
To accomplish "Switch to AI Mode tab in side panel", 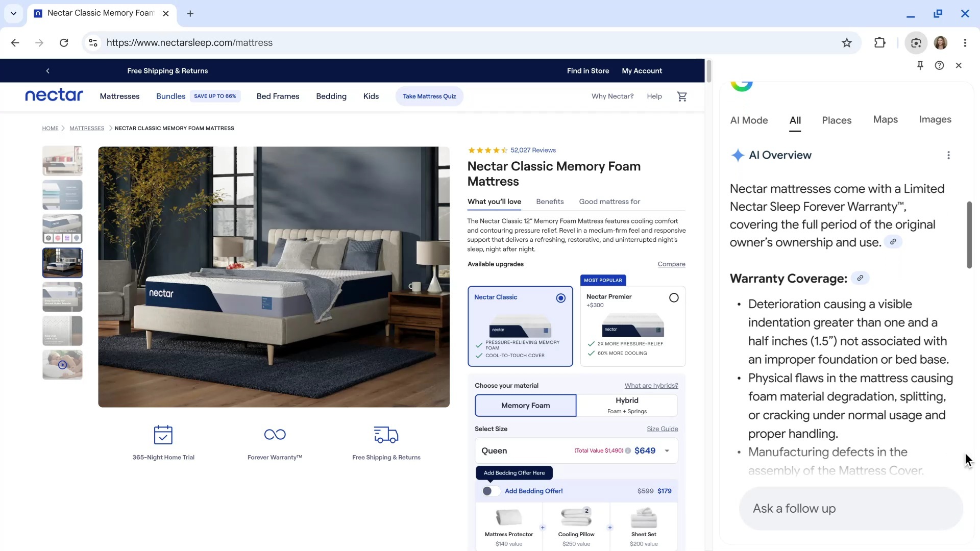I will point(749,120).
